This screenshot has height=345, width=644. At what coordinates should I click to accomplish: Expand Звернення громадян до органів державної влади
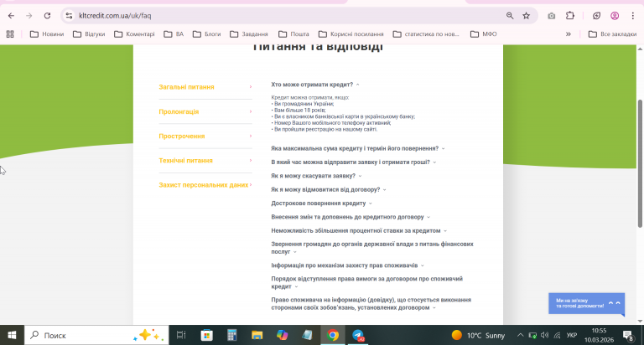[x=372, y=248]
